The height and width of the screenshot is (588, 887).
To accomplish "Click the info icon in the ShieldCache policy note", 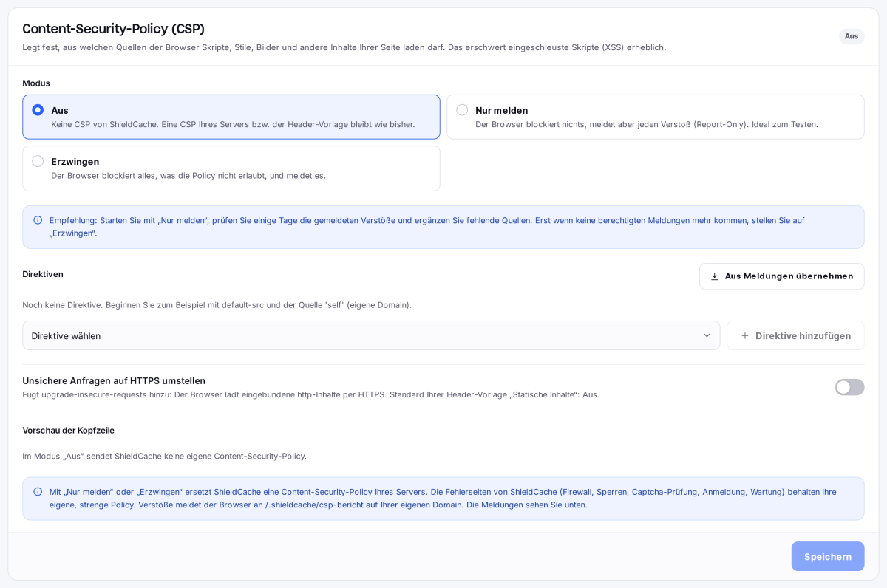I will 38,492.
